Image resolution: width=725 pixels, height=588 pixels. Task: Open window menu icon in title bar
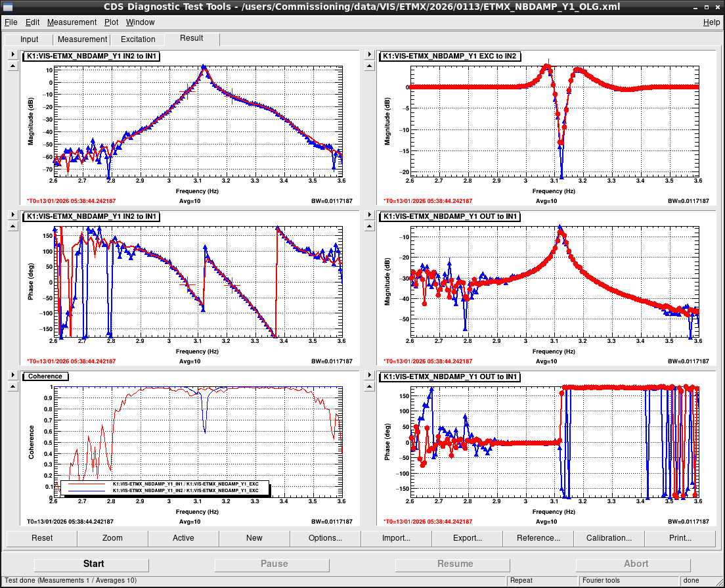point(7,7)
